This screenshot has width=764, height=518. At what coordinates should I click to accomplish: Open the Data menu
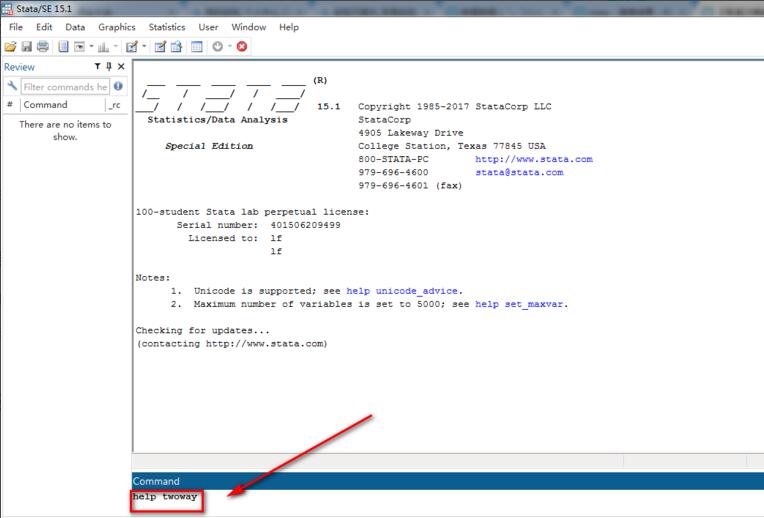[75, 27]
